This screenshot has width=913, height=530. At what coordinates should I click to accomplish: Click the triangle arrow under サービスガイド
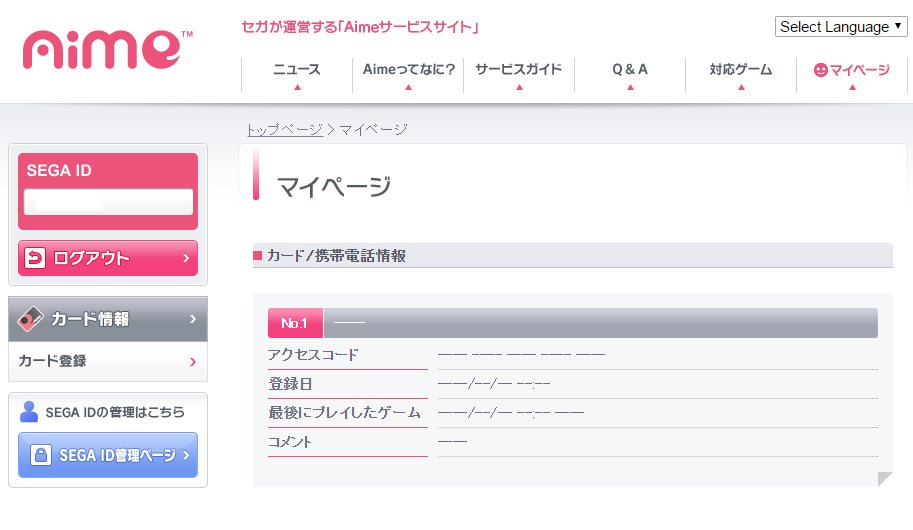pos(519,87)
